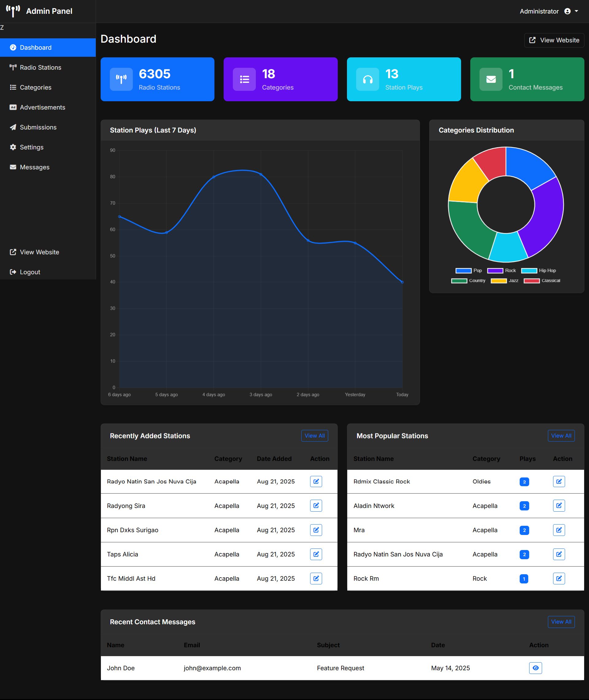589x700 pixels.
Task: Go to Advertisements in the sidebar
Action: [x=42, y=107]
